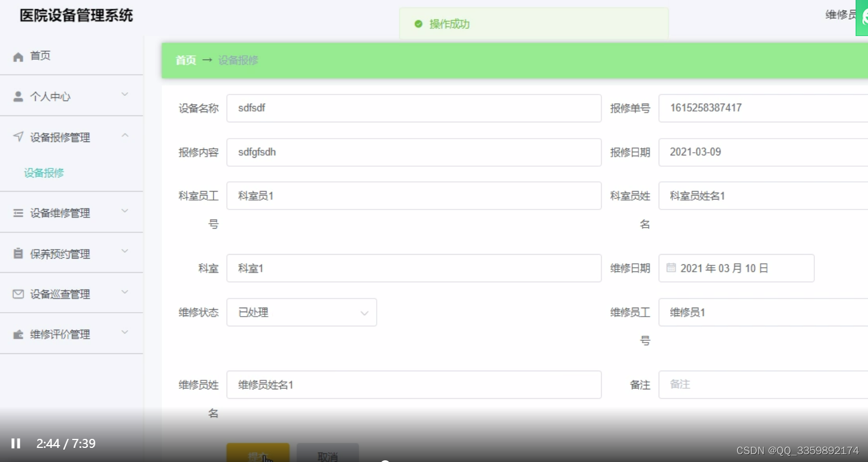Click the 报修内容 input containing sdfgfsdh
Viewport: 868px width, 462px height.
(414, 152)
